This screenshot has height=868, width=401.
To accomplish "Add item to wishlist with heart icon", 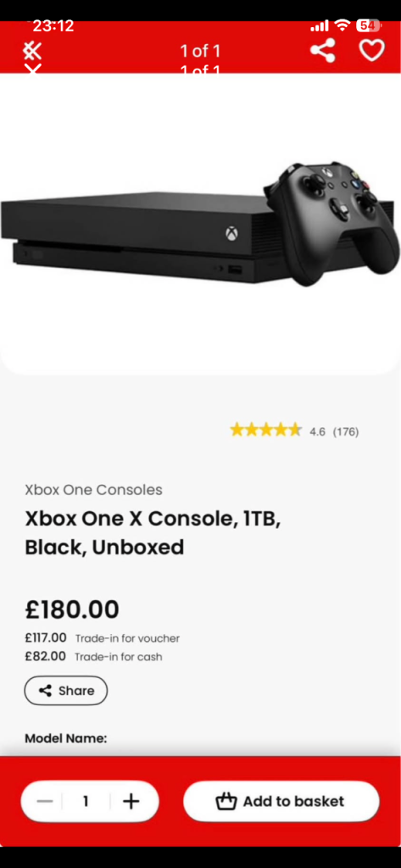I will coord(371,50).
